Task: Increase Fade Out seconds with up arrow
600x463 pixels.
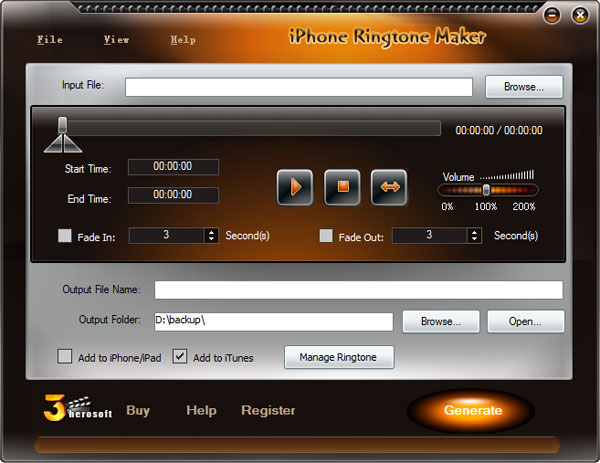Action: [x=474, y=232]
